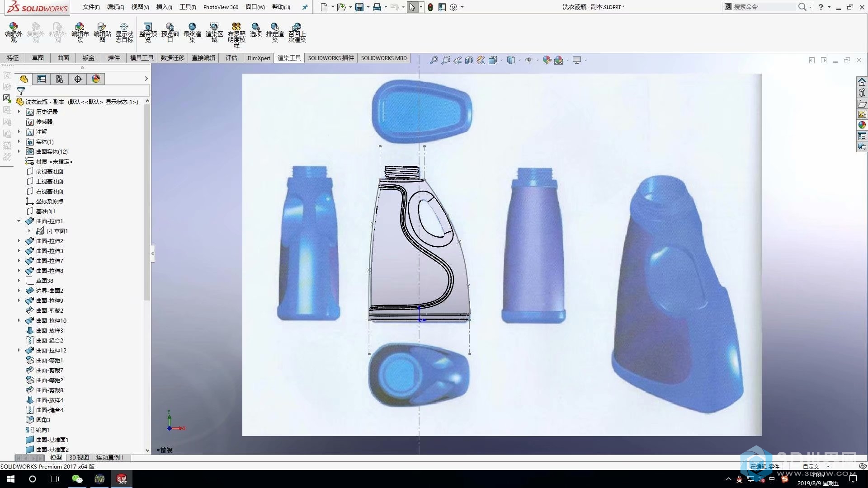Switch to the 3D 视图 bottom tab
The height and width of the screenshot is (488, 868).
coord(79,457)
